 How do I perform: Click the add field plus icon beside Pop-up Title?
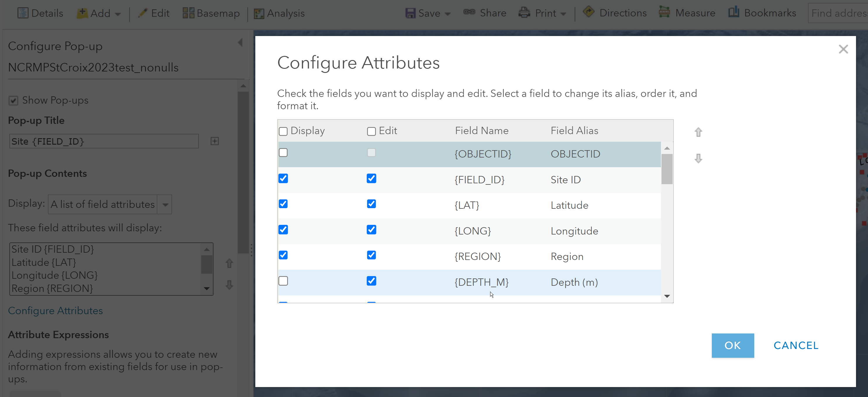tap(215, 141)
